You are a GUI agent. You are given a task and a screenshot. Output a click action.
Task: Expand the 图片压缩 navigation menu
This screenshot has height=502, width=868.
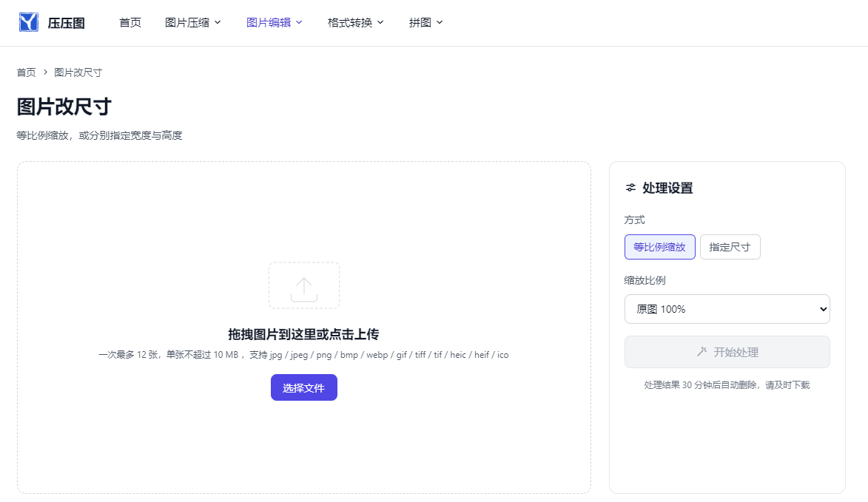click(x=192, y=23)
